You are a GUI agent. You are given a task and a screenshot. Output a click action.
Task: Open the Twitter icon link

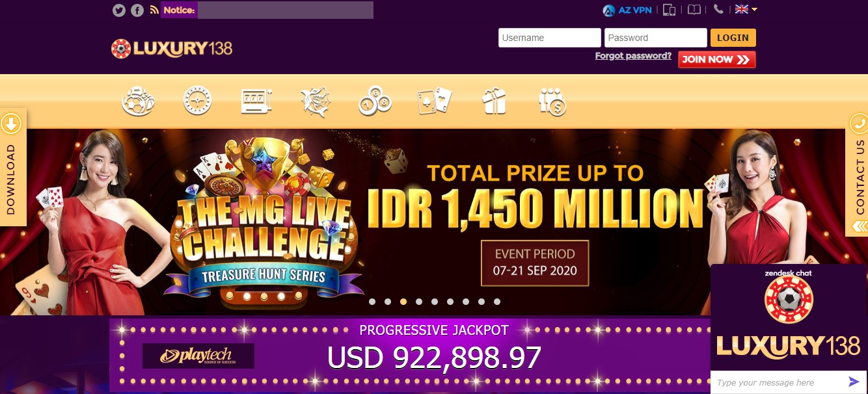(118, 10)
